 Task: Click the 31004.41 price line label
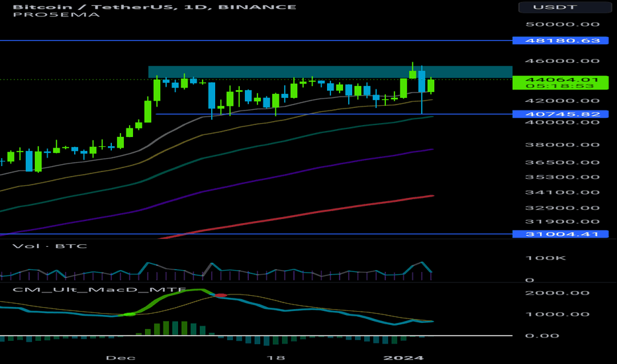pyautogui.click(x=560, y=234)
